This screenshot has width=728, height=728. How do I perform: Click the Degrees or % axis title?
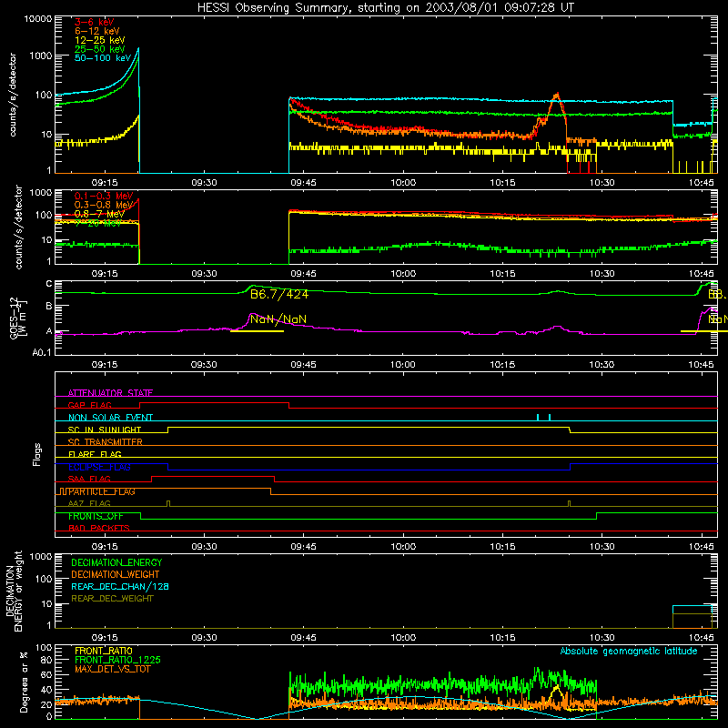(24, 682)
